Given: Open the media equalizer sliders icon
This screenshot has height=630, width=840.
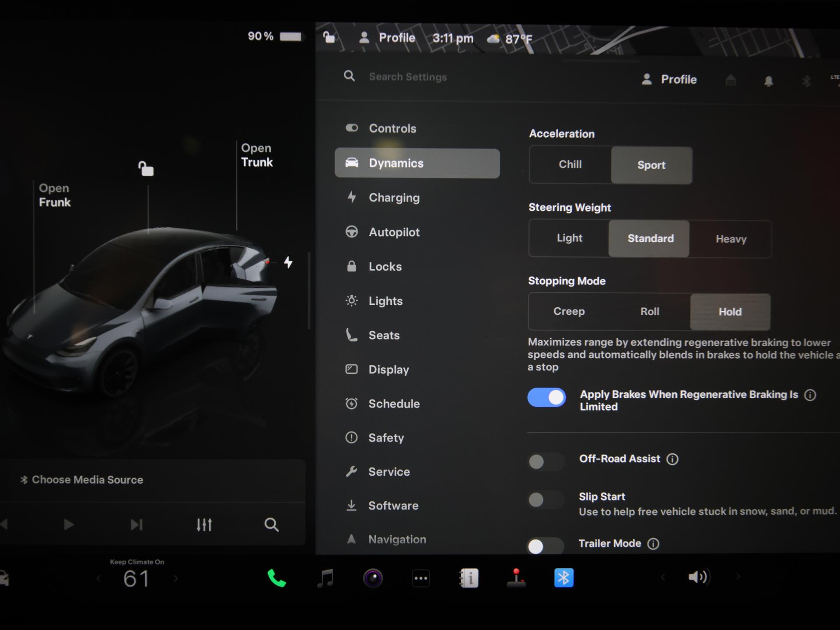Looking at the screenshot, I should 204,524.
